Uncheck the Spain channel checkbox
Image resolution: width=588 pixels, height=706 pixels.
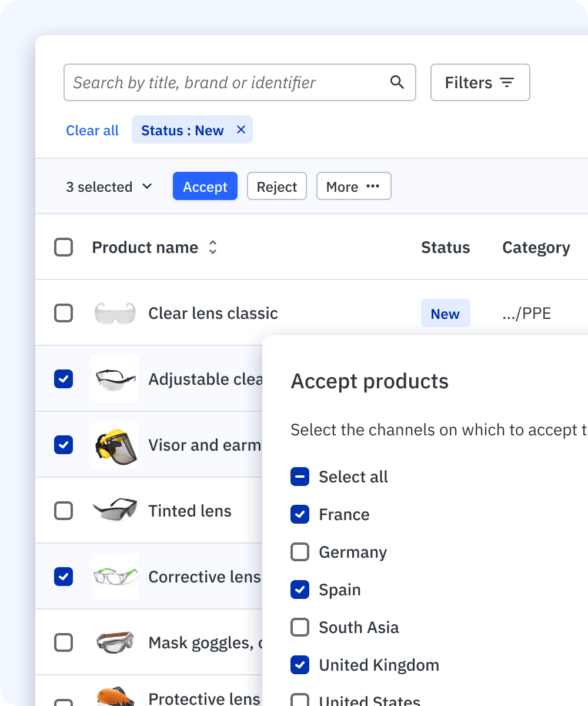300,590
